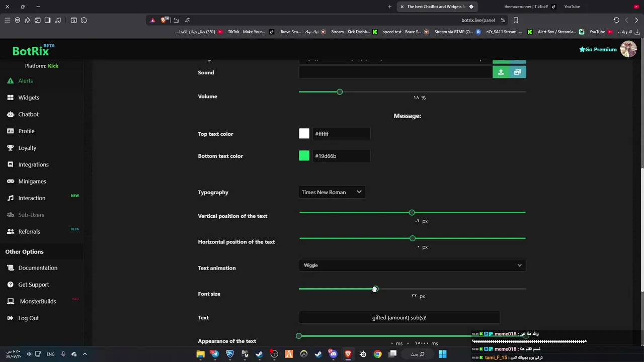Adjust the Volume slider handle
644x362 pixels.
(x=340, y=92)
